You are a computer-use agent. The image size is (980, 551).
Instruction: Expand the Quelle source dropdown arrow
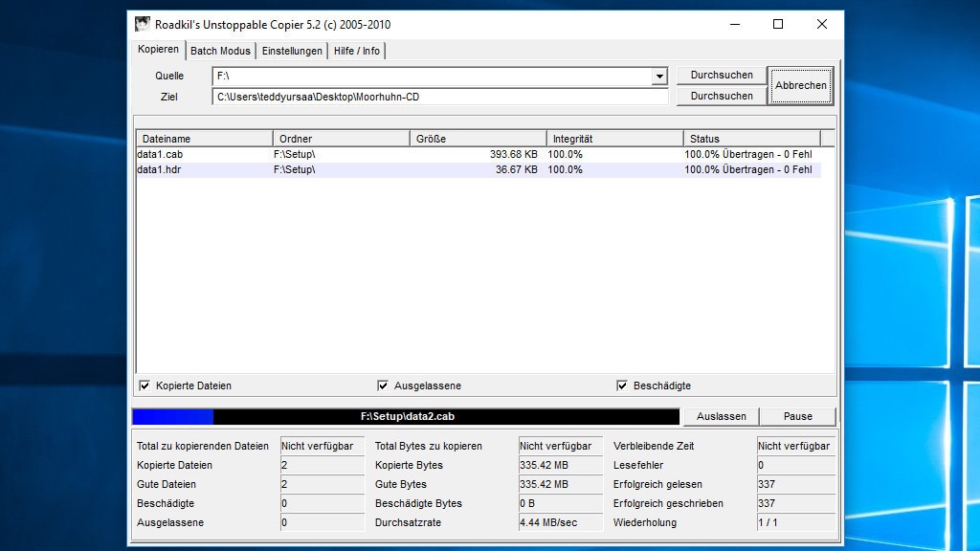pos(658,77)
